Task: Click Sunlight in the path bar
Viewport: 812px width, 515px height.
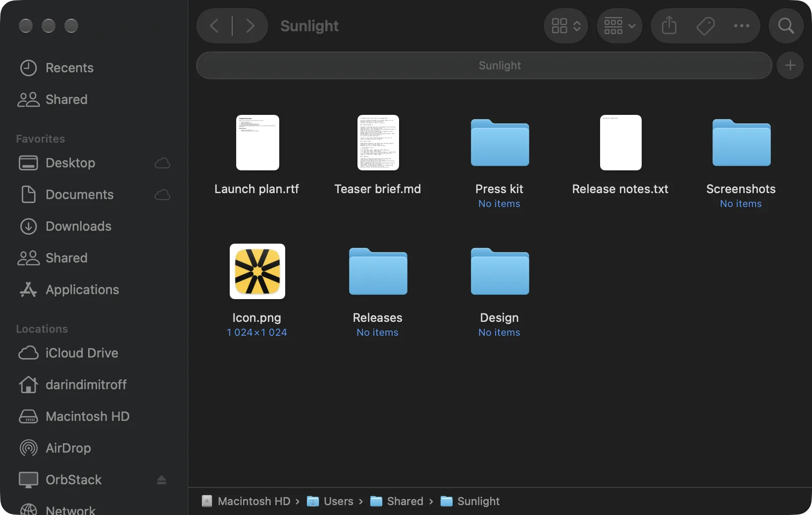Action: click(x=470, y=501)
